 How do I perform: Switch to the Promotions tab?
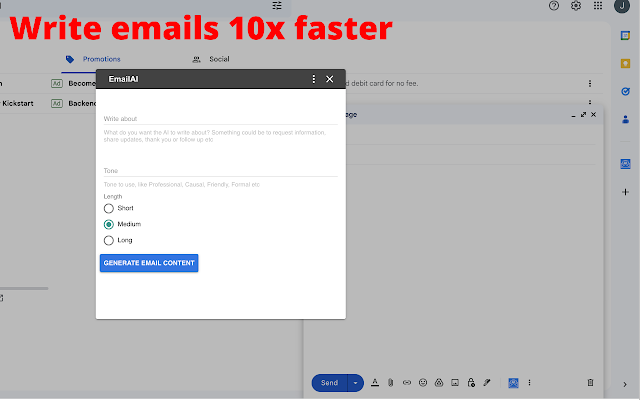pos(93,59)
